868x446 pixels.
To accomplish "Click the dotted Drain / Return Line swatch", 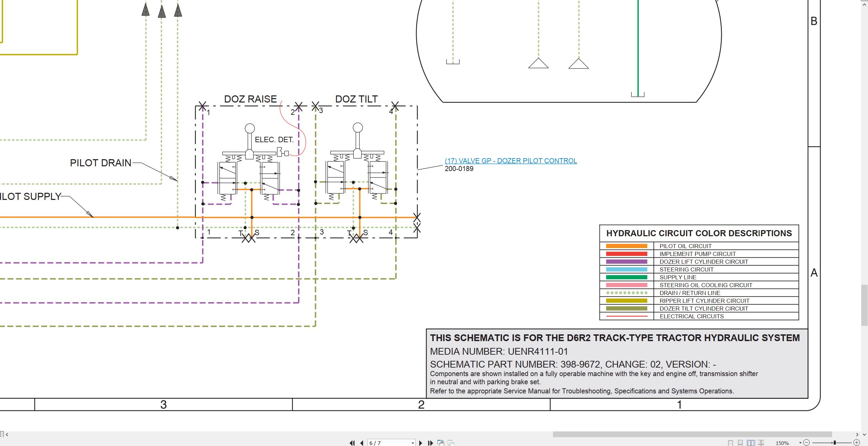I will (627, 293).
